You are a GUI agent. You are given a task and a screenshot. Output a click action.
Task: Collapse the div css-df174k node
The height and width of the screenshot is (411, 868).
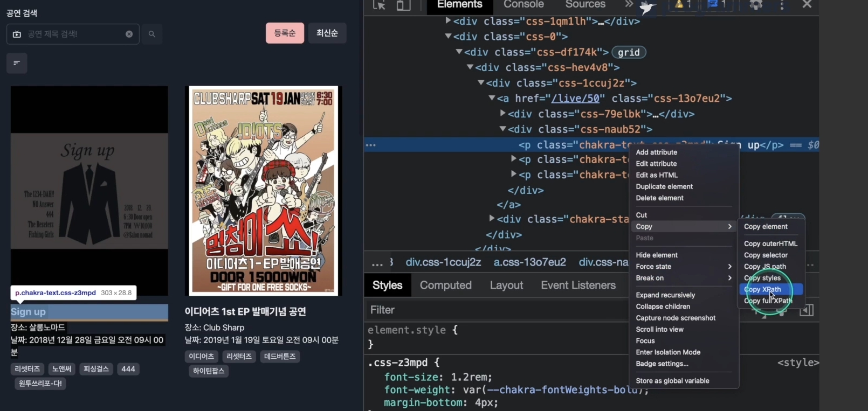459,52
